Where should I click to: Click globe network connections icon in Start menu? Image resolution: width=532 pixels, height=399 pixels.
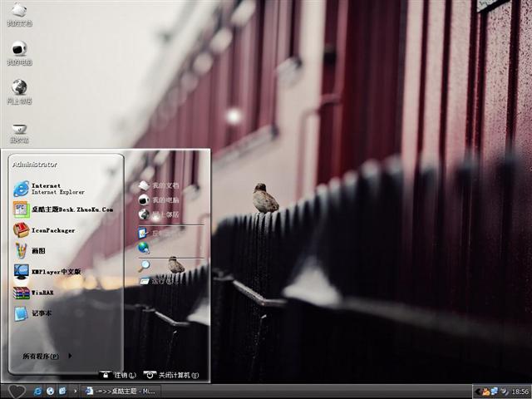tap(144, 248)
